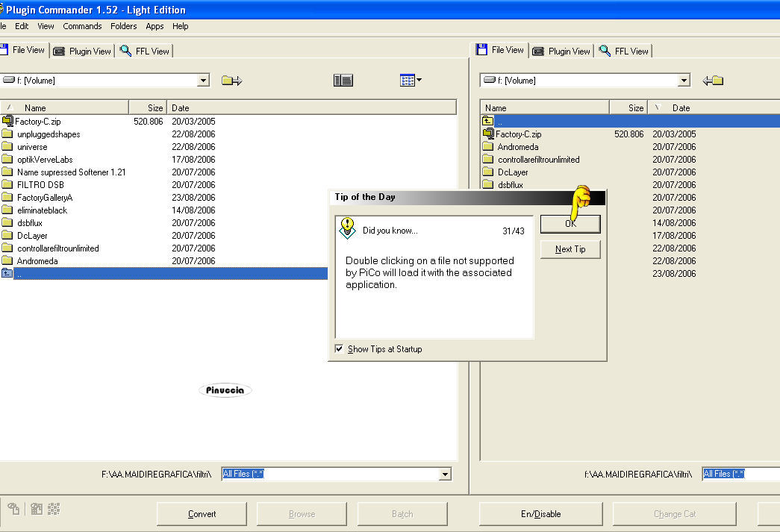This screenshot has height=532, width=780.
Task: Select controllarefiltrounlimited folder in left pane
Action: pos(57,248)
